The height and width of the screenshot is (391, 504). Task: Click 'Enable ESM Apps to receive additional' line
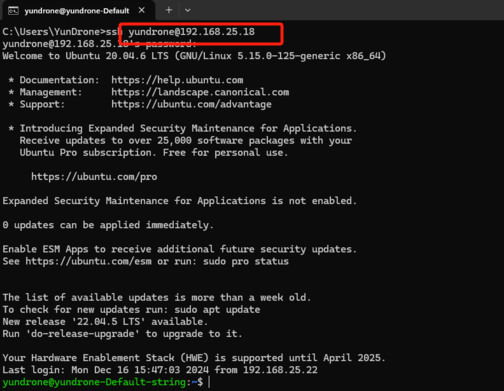[179, 249]
